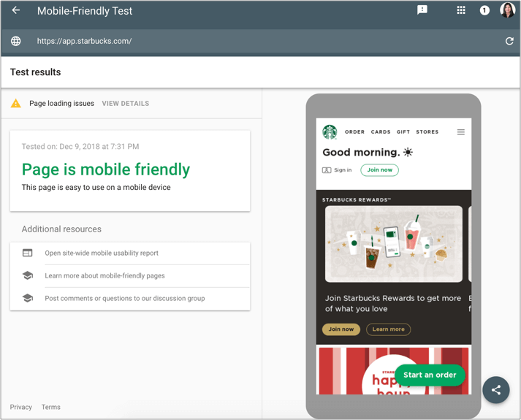This screenshot has height=420, width=521.
Task: Click the Mobile-Friendly Test title
Action: [x=84, y=11]
